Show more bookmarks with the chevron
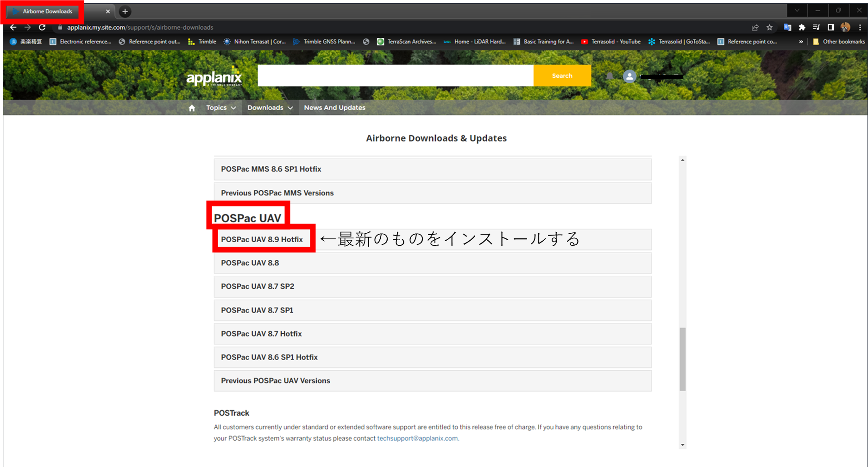 coord(801,42)
